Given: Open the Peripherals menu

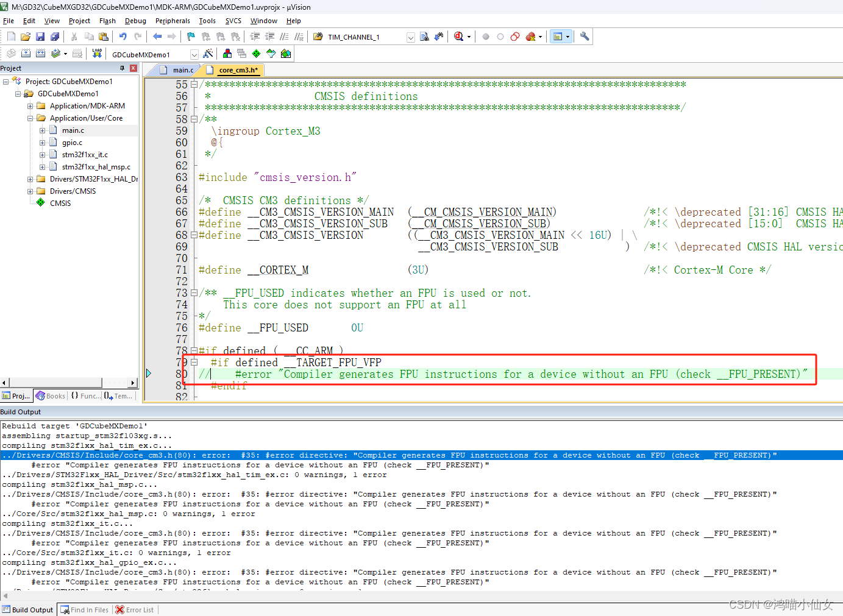Looking at the screenshot, I should point(173,21).
